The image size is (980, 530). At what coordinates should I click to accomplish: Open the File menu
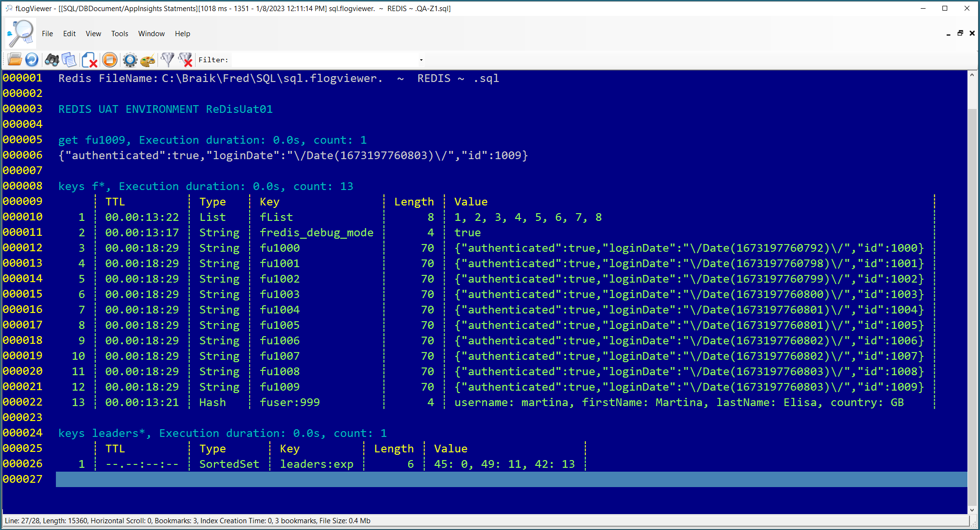pyautogui.click(x=47, y=34)
